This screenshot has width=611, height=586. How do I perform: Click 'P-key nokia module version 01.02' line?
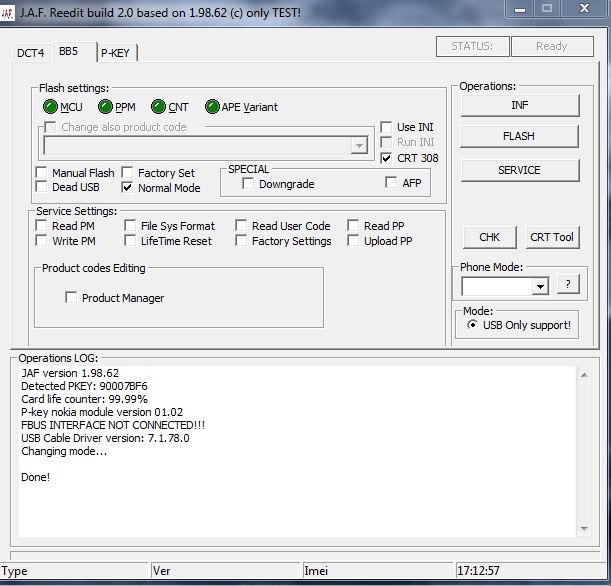[102, 412]
